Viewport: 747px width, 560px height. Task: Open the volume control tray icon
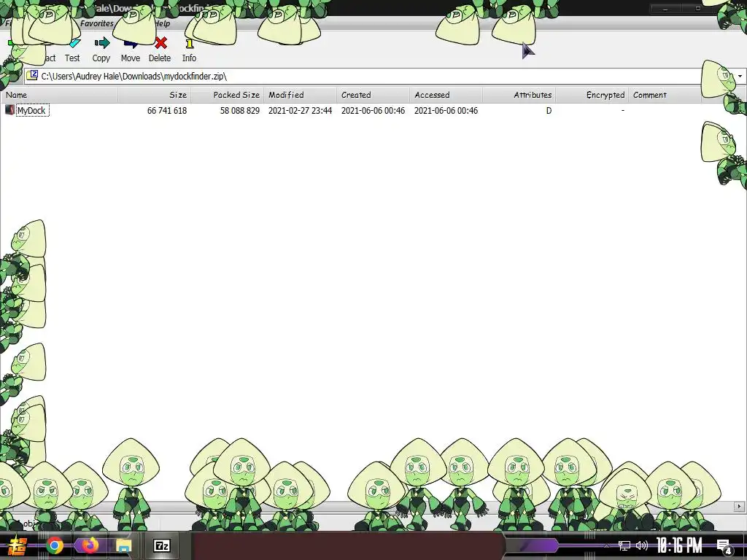pos(642,545)
